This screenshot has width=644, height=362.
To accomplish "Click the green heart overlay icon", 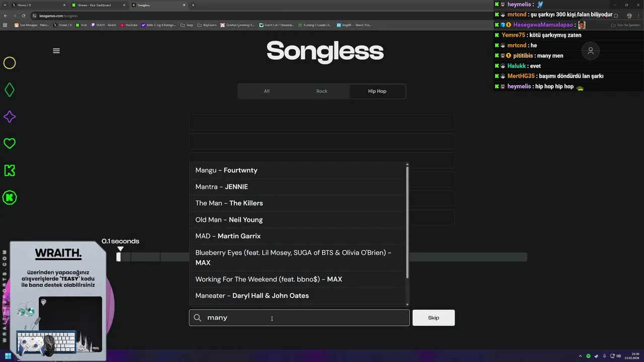I will pyautogui.click(x=10, y=143).
